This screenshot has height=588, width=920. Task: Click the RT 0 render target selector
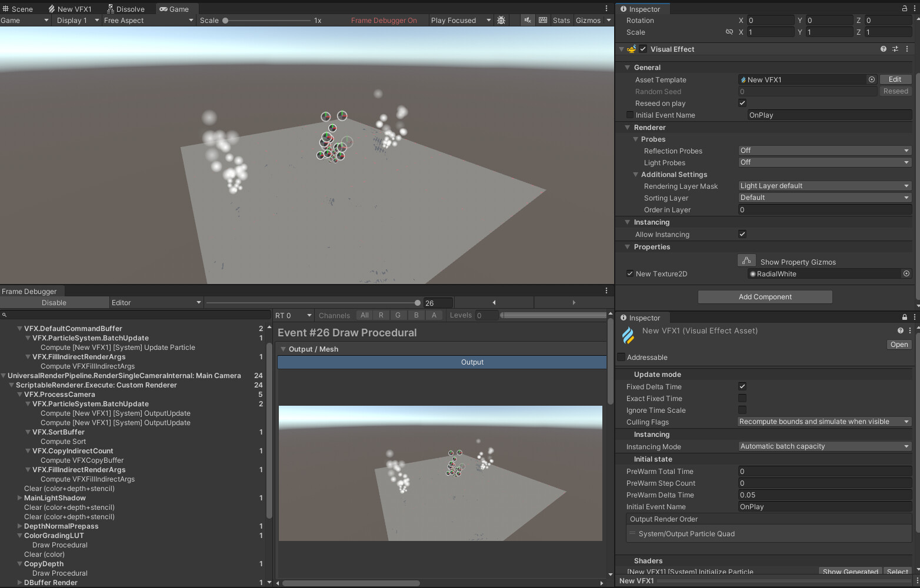(292, 315)
